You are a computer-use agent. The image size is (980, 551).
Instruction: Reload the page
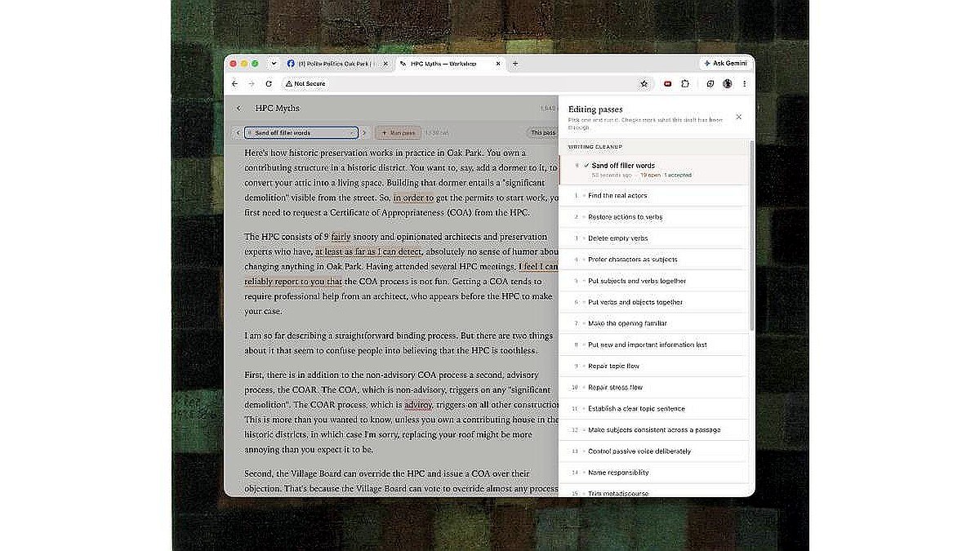pyautogui.click(x=268, y=83)
